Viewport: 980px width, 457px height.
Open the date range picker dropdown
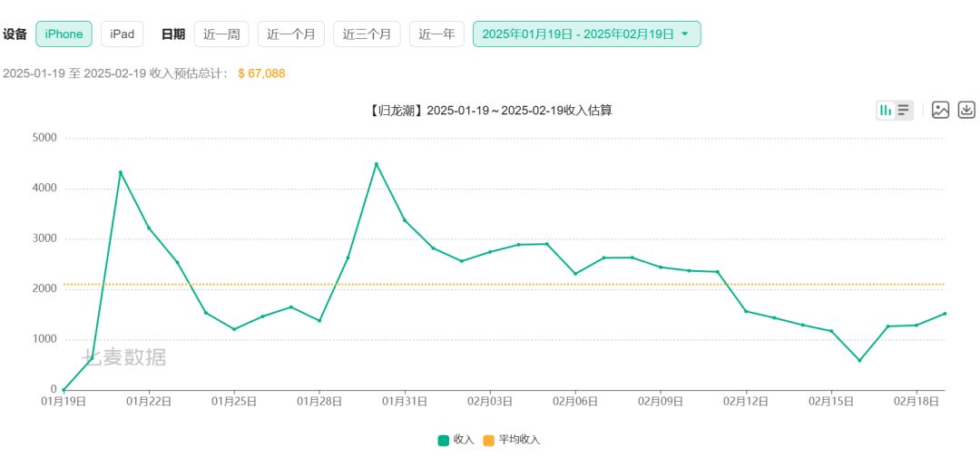click(x=586, y=34)
